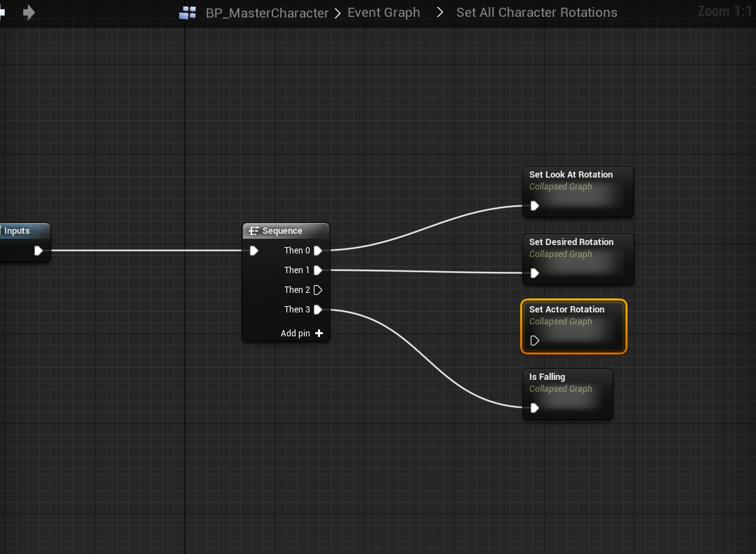Click the Then 3 output pin

coord(318,310)
